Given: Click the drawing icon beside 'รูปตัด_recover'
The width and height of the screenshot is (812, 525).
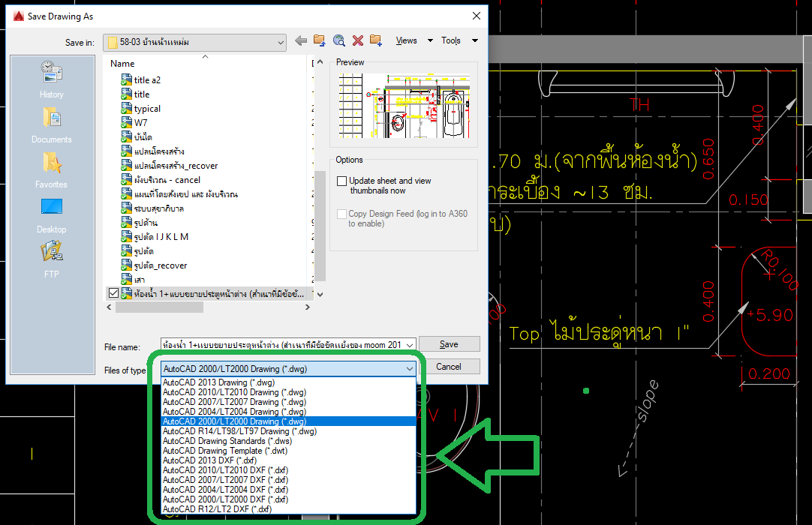Looking at the screenshot, I should [x=126, y=265].
